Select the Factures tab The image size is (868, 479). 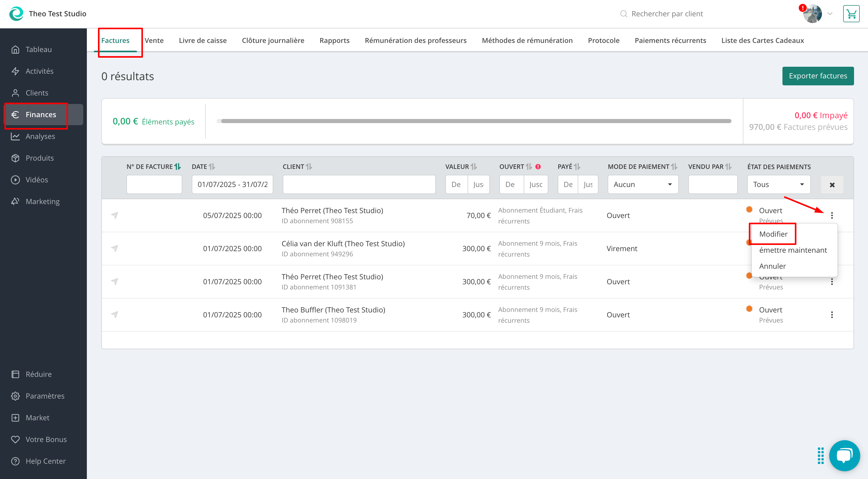[115, 40]
